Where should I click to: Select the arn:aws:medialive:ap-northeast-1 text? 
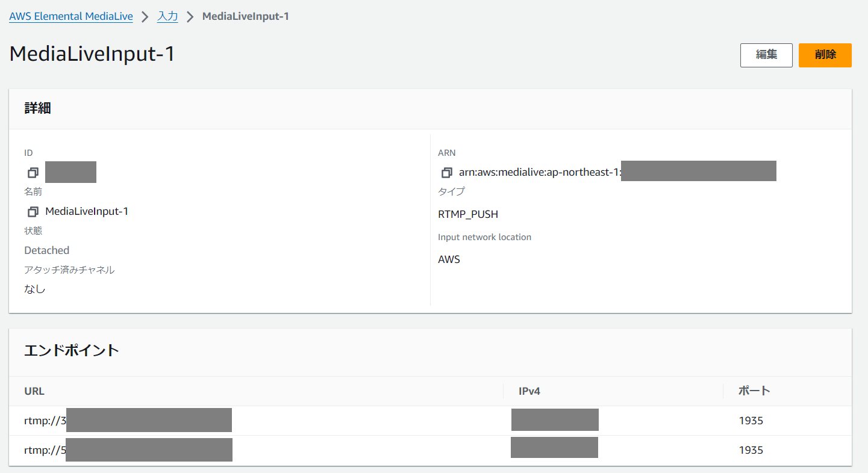pos(540,173)
